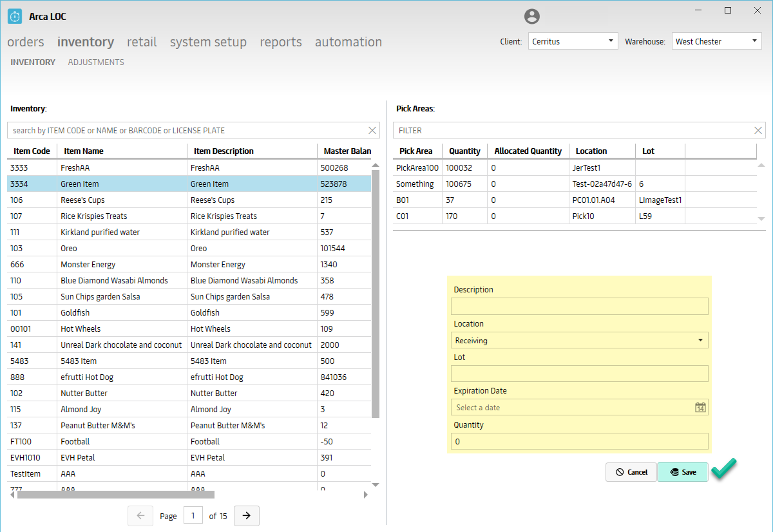Go to next inventory page arrow
This screenshot has width=773, height=532.
[x=247, y=516]
